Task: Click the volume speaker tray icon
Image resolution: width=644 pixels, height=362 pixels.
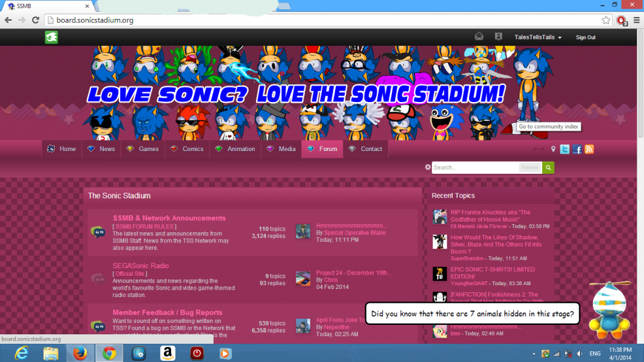Action: click(x=580, y=353)
